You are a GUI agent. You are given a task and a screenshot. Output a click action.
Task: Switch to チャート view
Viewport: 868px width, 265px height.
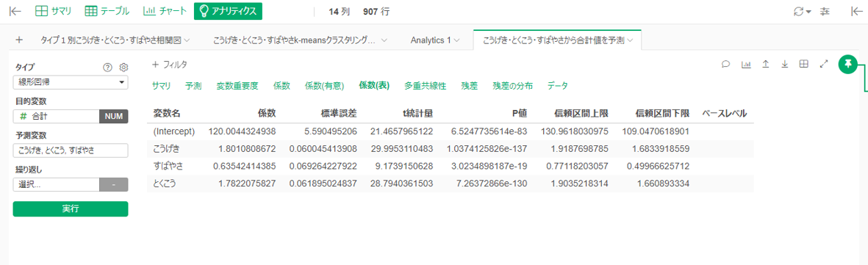pyautogui.click(x=164, y=11)
